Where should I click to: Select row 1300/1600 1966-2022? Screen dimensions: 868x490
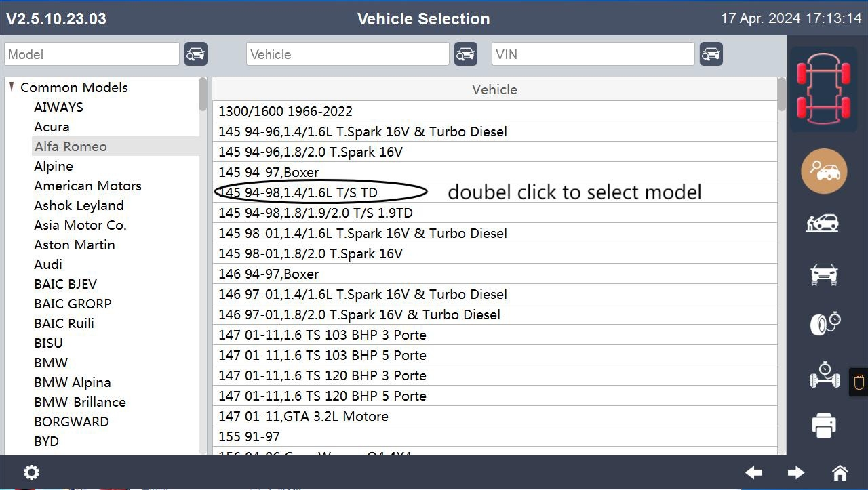pos(494,111)
